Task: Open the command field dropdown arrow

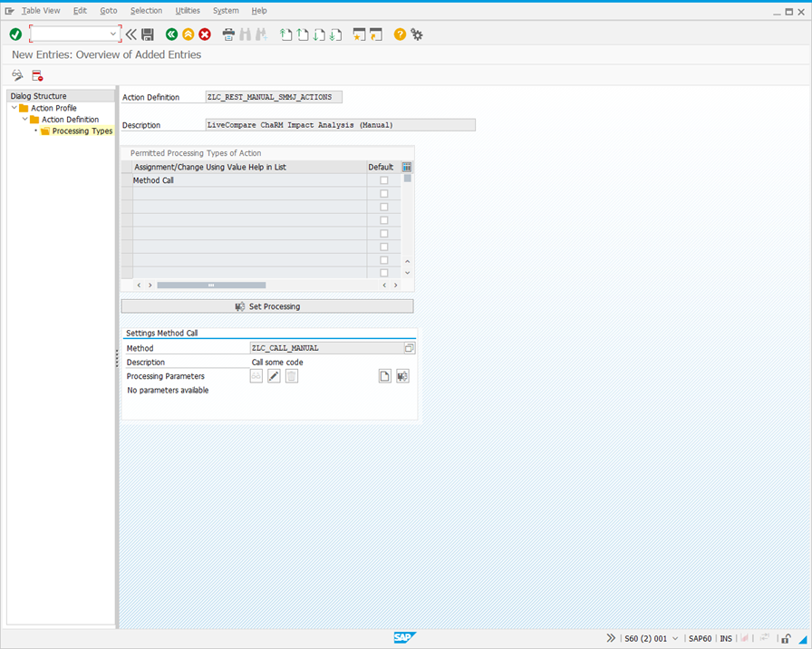Action: click(113, 34)
